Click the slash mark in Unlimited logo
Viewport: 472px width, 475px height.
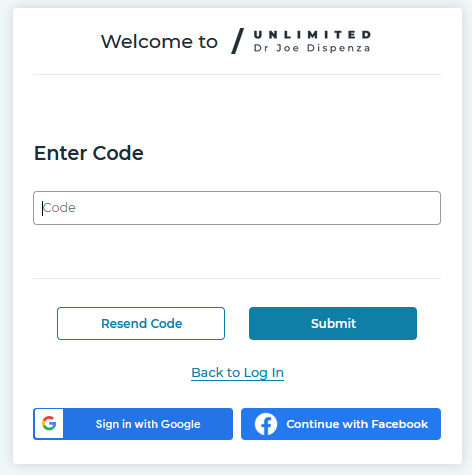pyautogui.click(x=238, y=41)
